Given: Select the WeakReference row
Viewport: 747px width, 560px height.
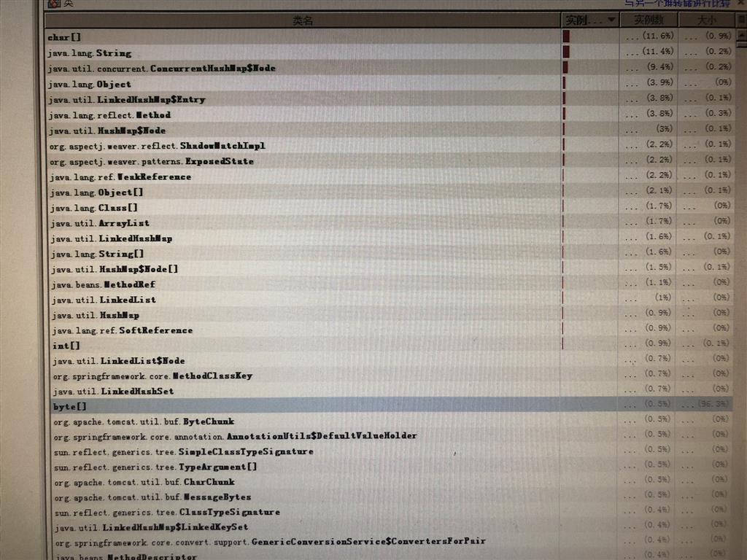Looking at the screenshot, I should point(391,176).
